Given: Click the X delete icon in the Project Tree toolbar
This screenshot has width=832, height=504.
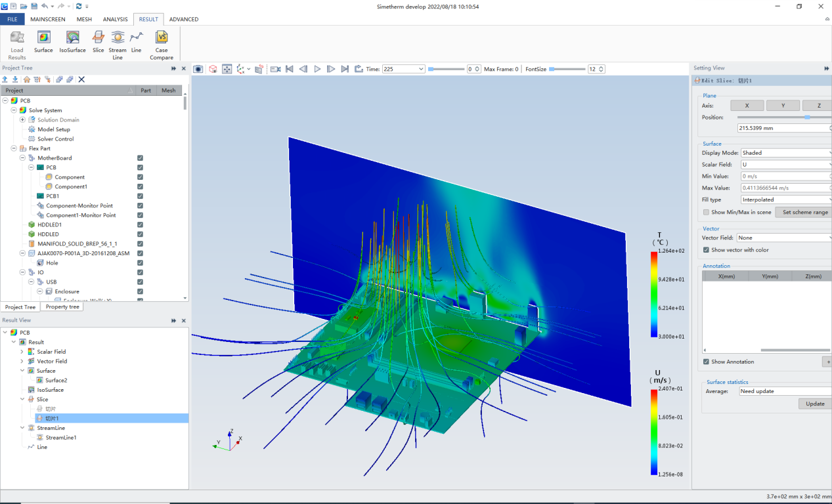Looking at the screenshot, I should pos(81,79).
